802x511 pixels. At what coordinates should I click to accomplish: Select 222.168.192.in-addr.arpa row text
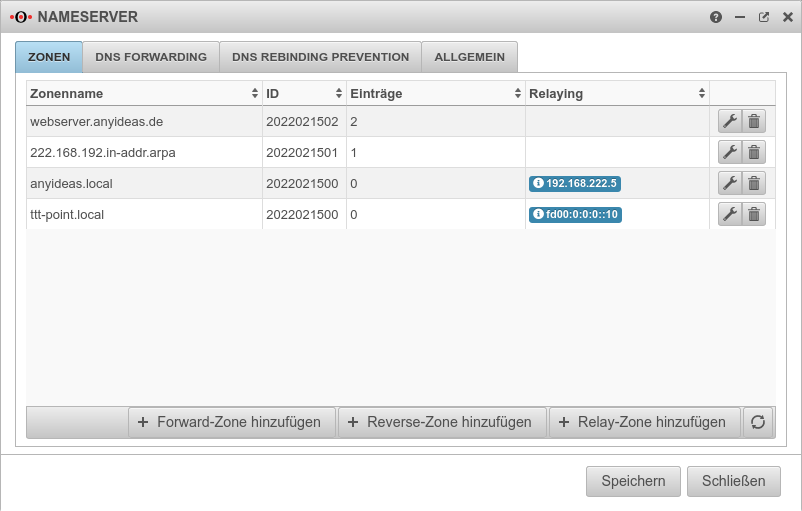(103, 152)
